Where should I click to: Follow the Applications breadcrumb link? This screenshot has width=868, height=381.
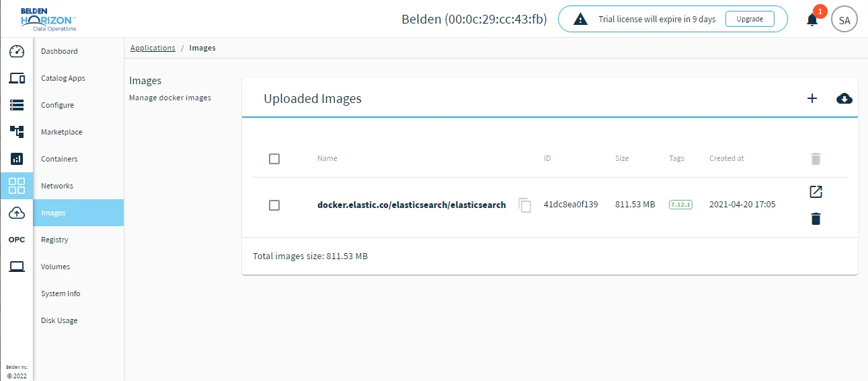click(153, 48)
